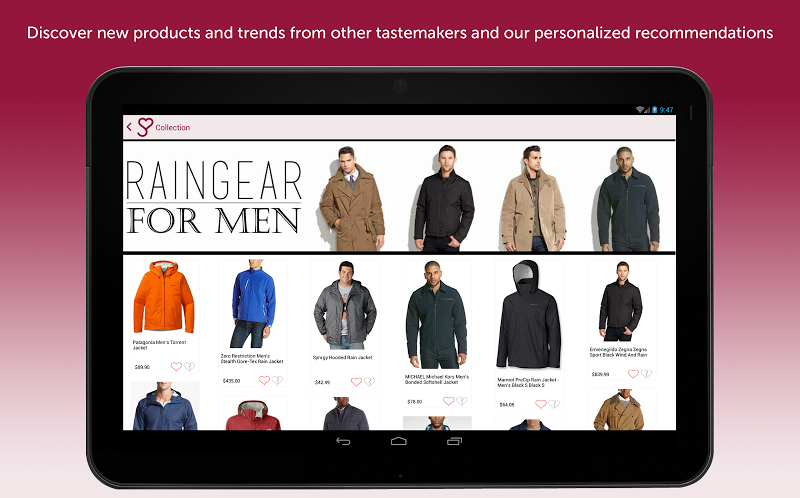Tap the Raingear For Men banner title
This screenshot has height=498, width=800.
214,198
